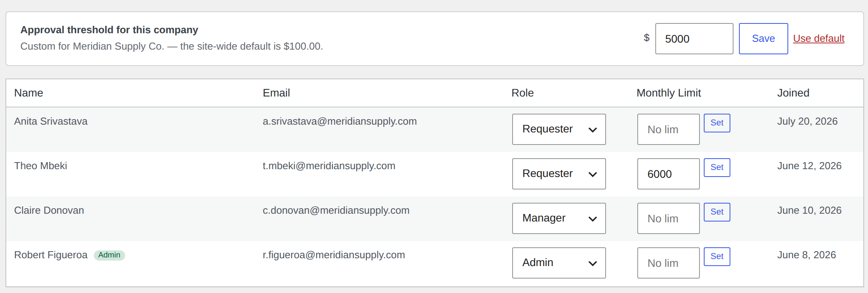
Task: Focus the approval threshold amount field
Action: [x=694, y=39]
